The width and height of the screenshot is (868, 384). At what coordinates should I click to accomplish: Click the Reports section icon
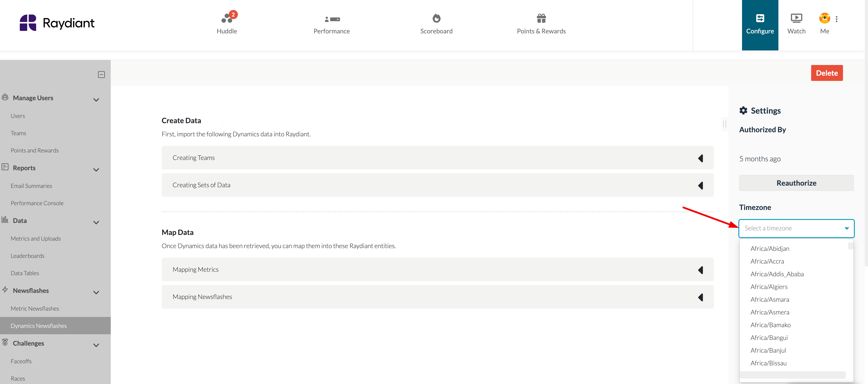coord(5,167)
